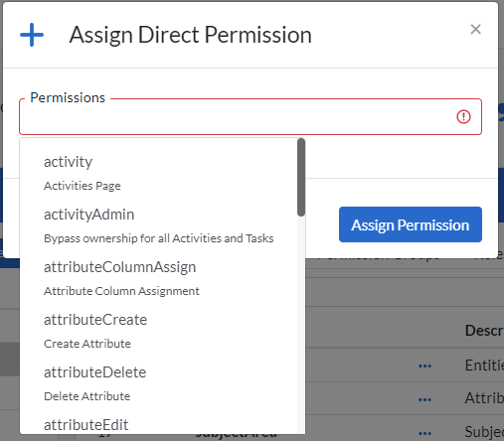Click the dropdown list scrollbar thumb
The height and width of the screenshot is (441, 504).
[301, 177]
